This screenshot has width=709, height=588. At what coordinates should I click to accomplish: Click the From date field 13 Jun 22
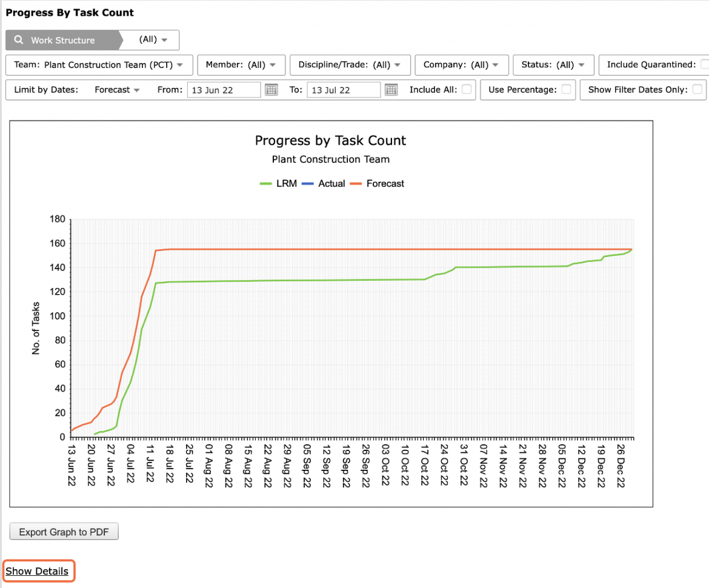tap(224, 90)
